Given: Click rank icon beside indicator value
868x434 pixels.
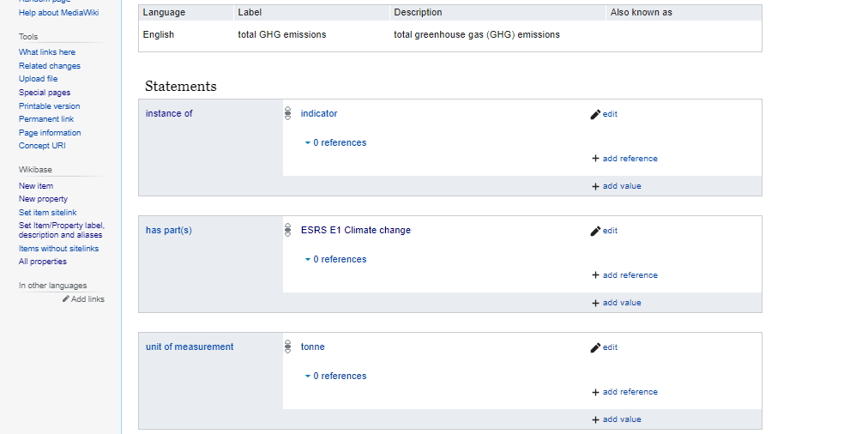Looking at the screenshot, I should click(288, 113).
